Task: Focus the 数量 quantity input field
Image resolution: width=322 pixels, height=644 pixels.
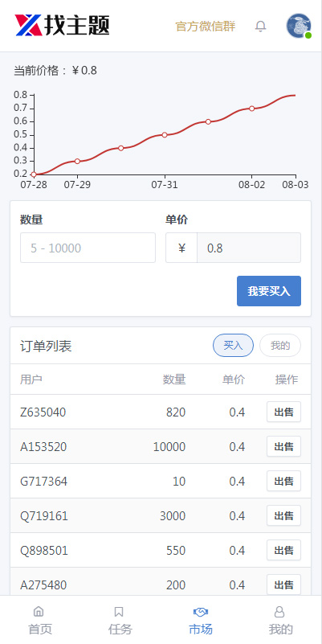Action: (88, 248)
